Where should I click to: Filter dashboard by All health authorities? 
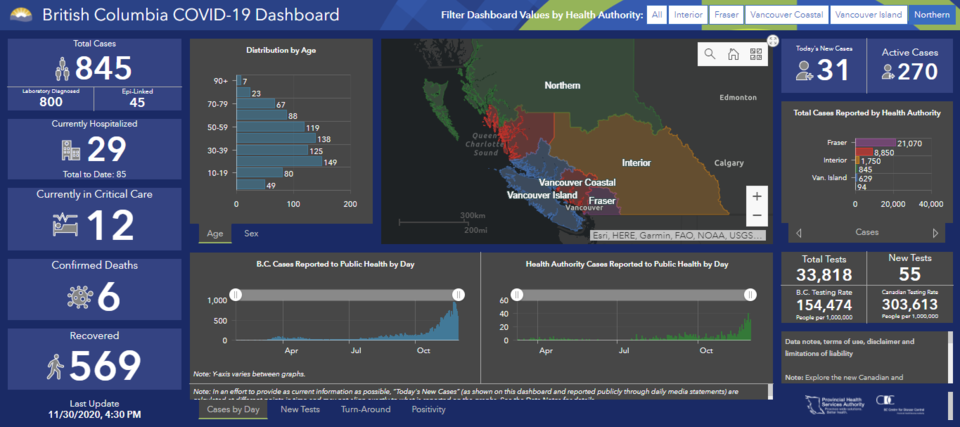point(657,15)
